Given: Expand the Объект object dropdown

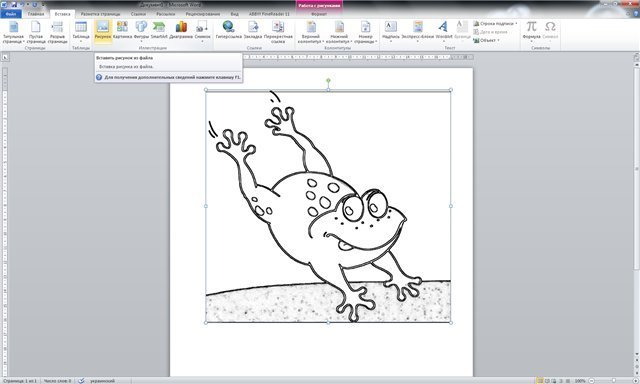Looking at the screenshot, I should tap(498, 40).
